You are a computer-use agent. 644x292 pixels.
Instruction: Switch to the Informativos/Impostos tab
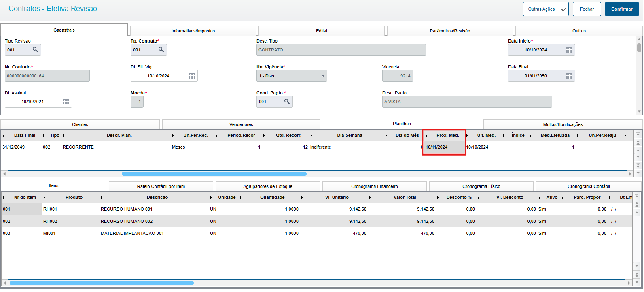point(193,31)
